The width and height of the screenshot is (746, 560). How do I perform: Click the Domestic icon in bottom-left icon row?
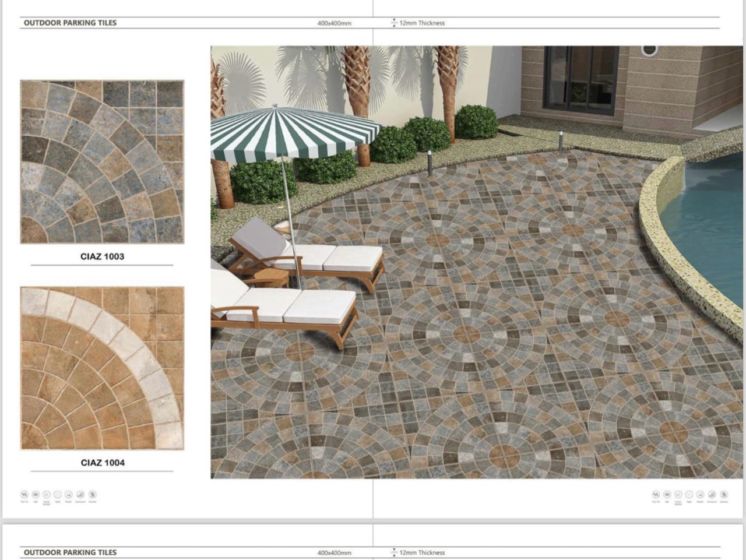92,495
